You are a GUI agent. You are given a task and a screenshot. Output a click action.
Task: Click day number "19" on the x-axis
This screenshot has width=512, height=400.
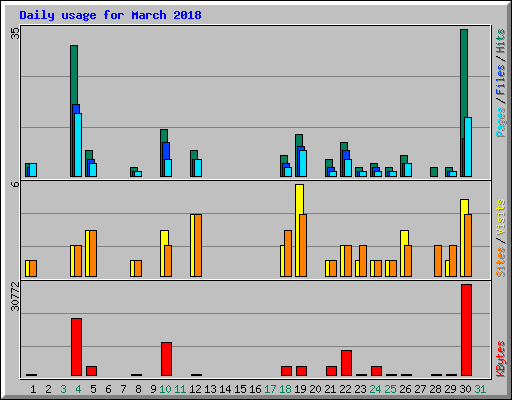coord(300,389)
